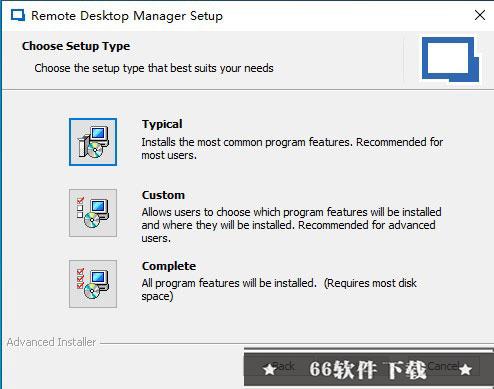This screenshot has height=389, width=494.
Task: Click the bold Typical label
Action: [x=162, y=124]
